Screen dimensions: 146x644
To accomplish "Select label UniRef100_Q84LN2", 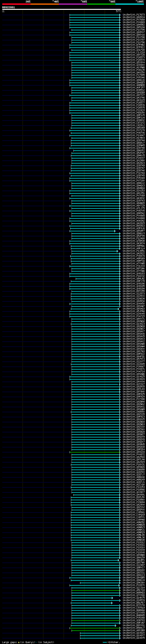I will point(134,279).
